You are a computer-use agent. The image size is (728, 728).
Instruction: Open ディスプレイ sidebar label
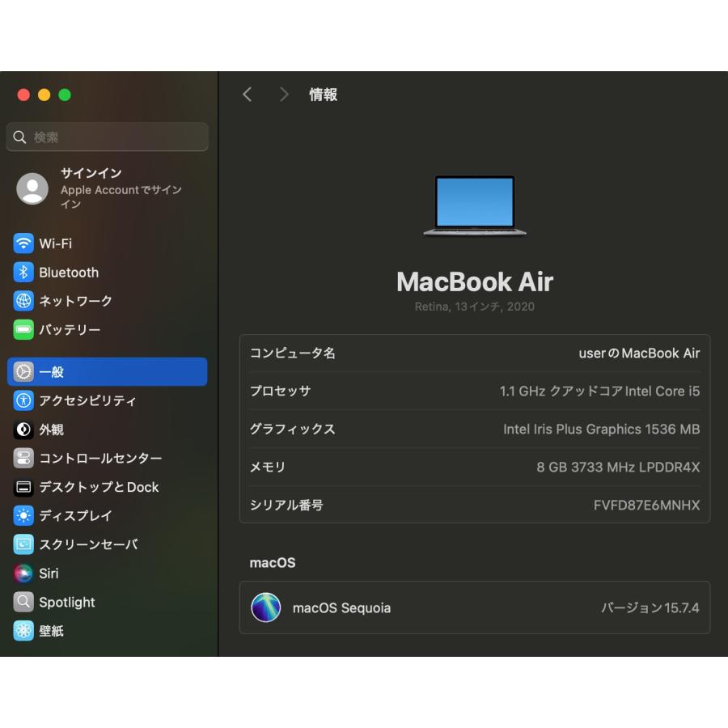(x=76, y=516)
